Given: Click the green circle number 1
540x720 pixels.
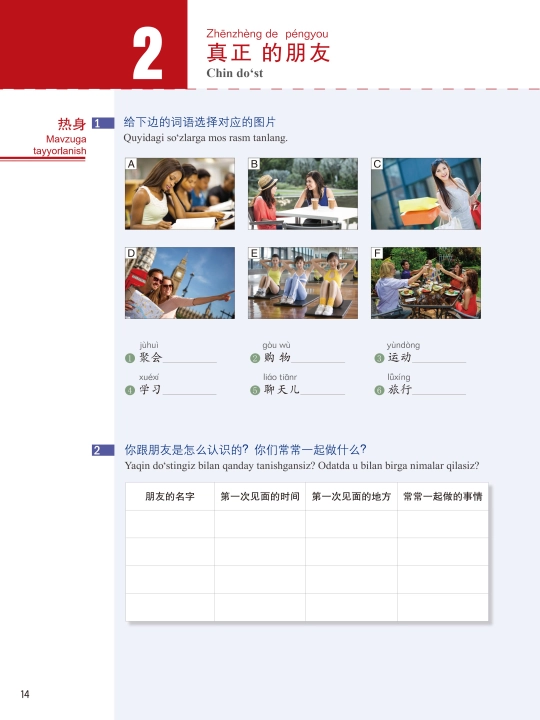Looking at the screenshot, I should pos(130,358).
